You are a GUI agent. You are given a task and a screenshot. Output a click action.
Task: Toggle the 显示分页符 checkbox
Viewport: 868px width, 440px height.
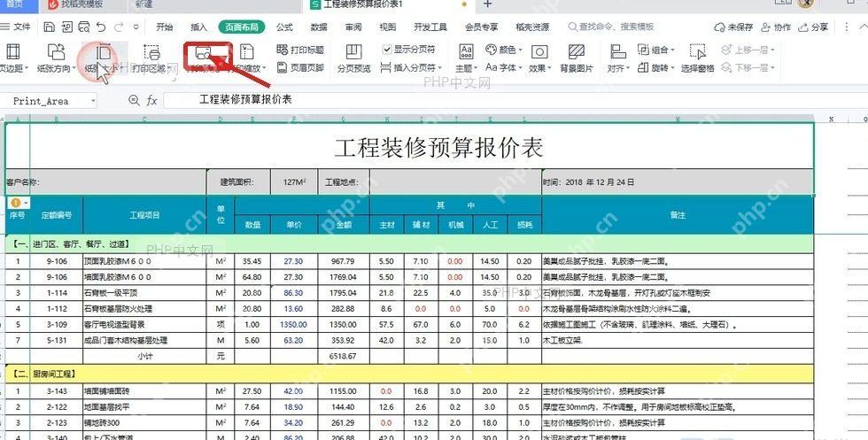387,50
